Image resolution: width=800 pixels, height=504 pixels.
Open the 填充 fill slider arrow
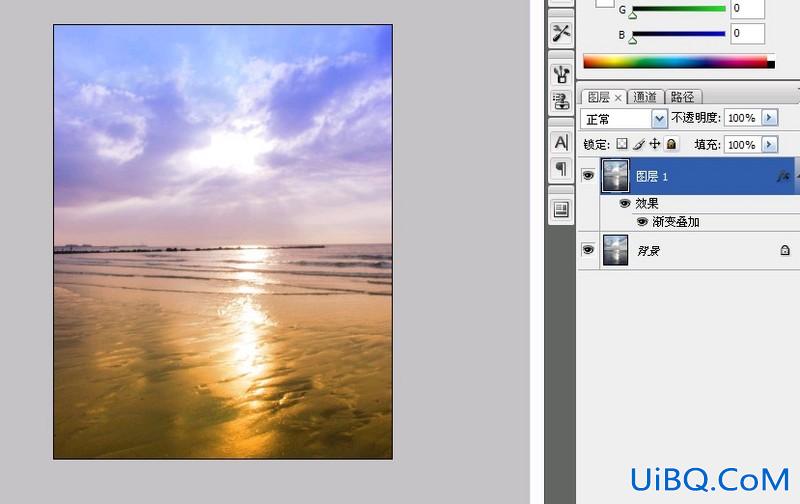click(769, 145)
